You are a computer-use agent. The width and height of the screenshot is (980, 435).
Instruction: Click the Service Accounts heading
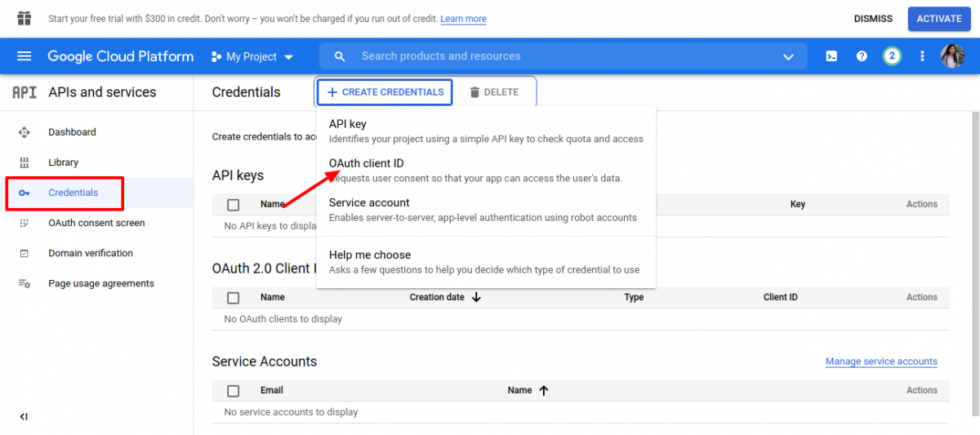tap(265, 362)
